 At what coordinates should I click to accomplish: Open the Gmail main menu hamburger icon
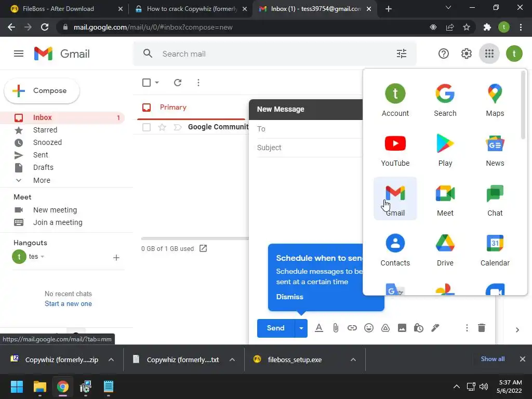19,54
